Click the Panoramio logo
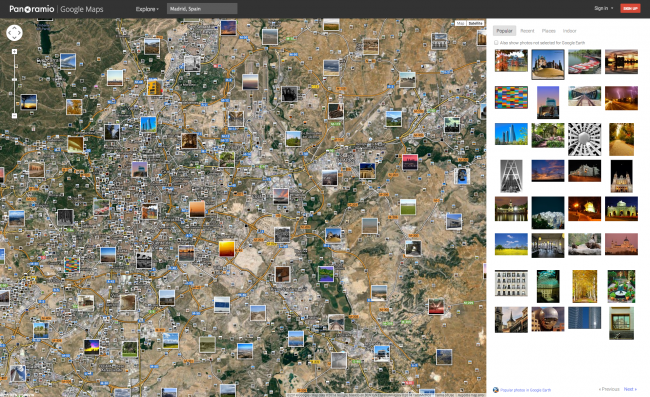 (32, 9)
